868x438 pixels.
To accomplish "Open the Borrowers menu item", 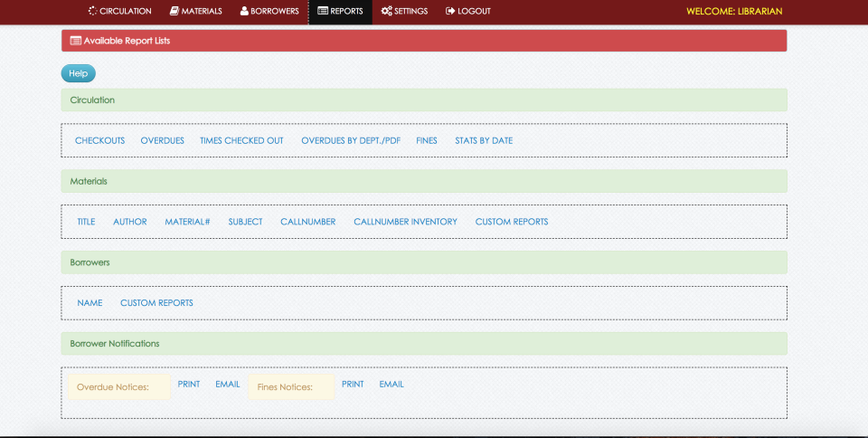I will pos(269,11).
